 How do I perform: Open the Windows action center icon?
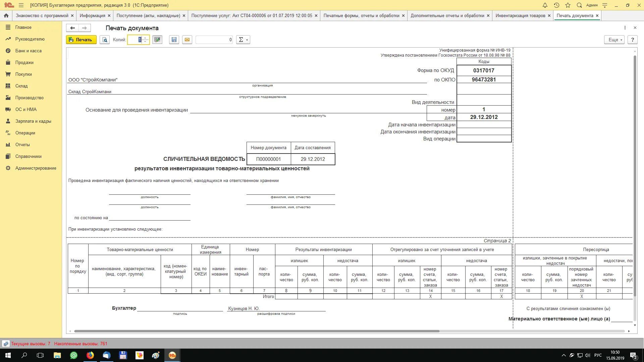[x=633, y=355]
